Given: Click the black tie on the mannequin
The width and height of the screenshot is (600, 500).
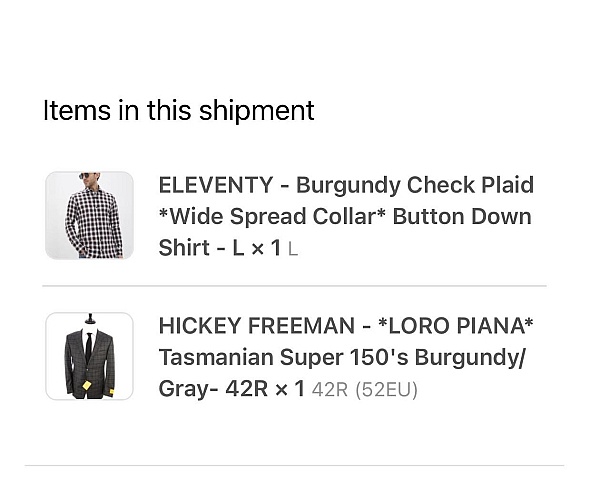Looking at the screenshot, I should click(x=89, y=347).
